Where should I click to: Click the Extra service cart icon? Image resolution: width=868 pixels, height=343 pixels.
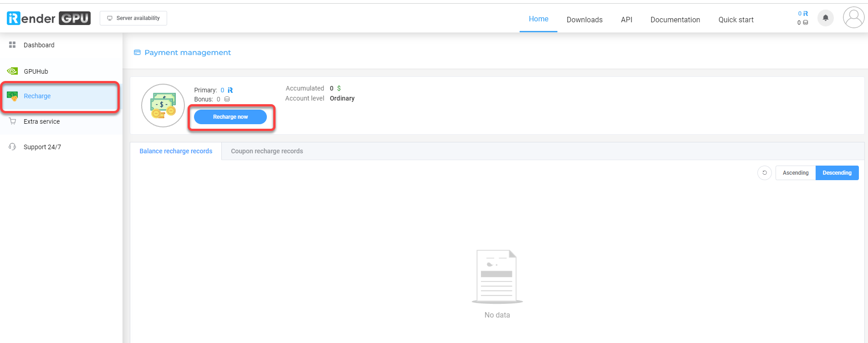click(12, 121)
